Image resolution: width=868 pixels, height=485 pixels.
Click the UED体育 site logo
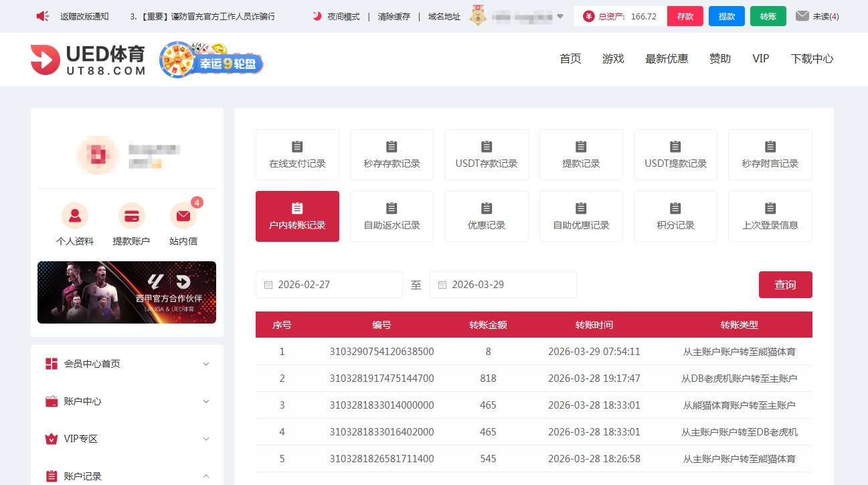(x=86, y=58)
